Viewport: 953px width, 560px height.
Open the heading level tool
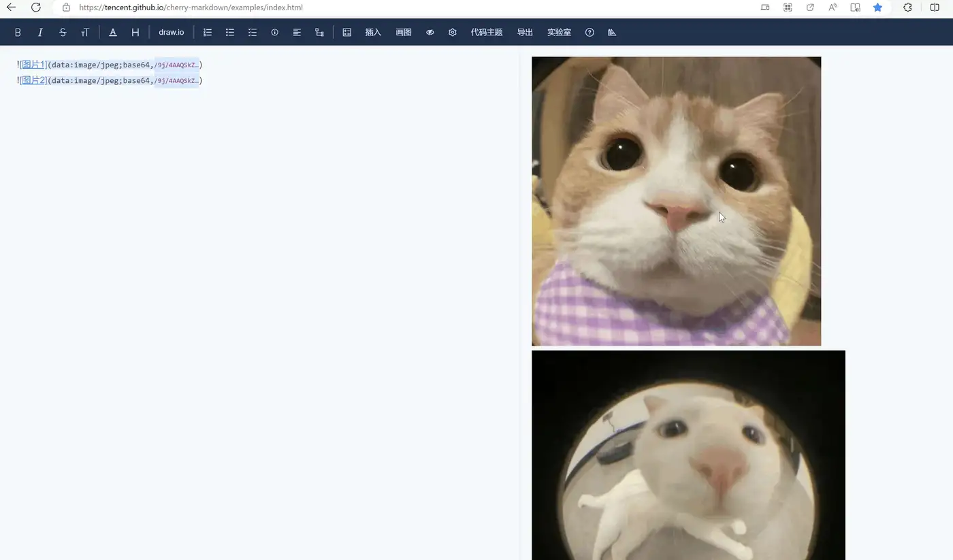coord(135,33)
